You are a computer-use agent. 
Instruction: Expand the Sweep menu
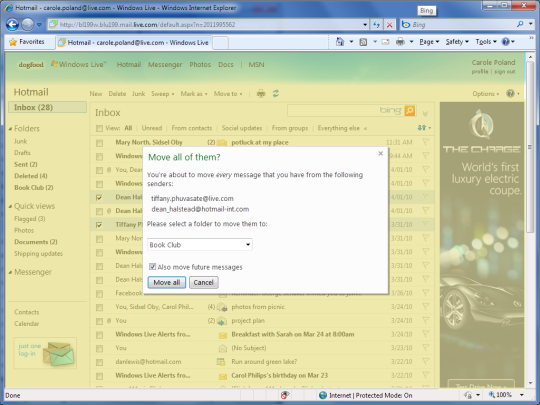coord(163,94)
